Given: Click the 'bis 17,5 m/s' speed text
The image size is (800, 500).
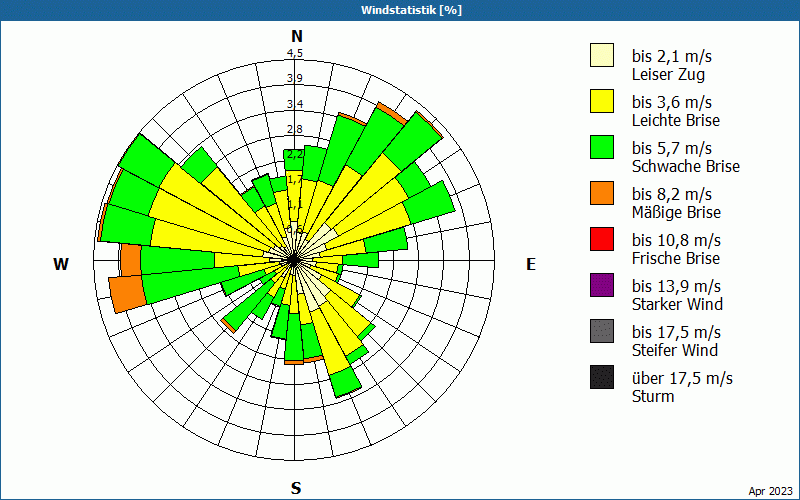Looking at the screenshot, I should (677, 332).
